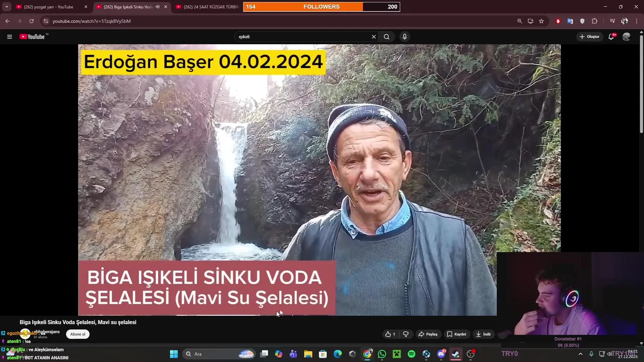Open the YouTube hamburger guide menu

coord(9,37)
